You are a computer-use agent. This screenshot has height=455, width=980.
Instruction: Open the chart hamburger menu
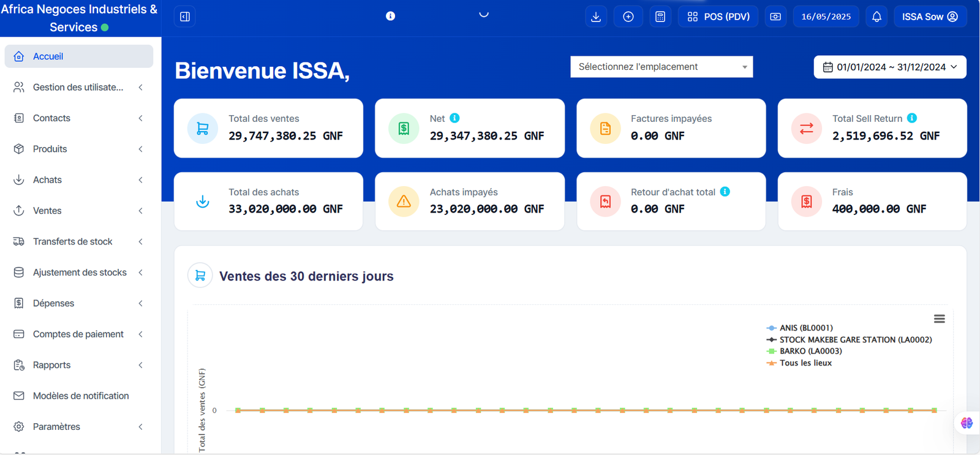(939, 319)
